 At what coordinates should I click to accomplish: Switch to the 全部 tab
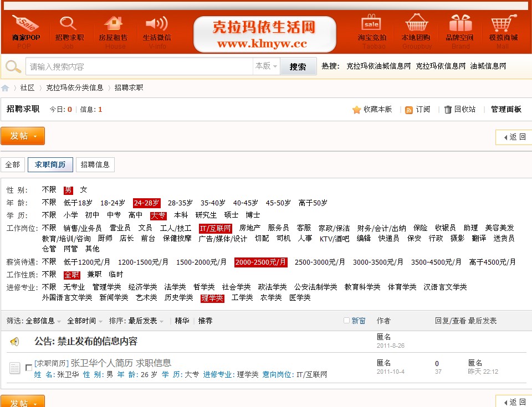click(12, 164)
